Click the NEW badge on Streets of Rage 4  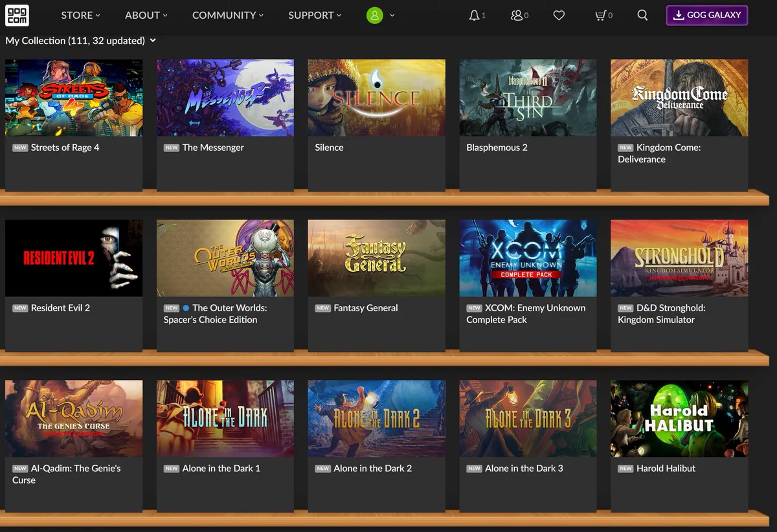[x=20, y=148]
